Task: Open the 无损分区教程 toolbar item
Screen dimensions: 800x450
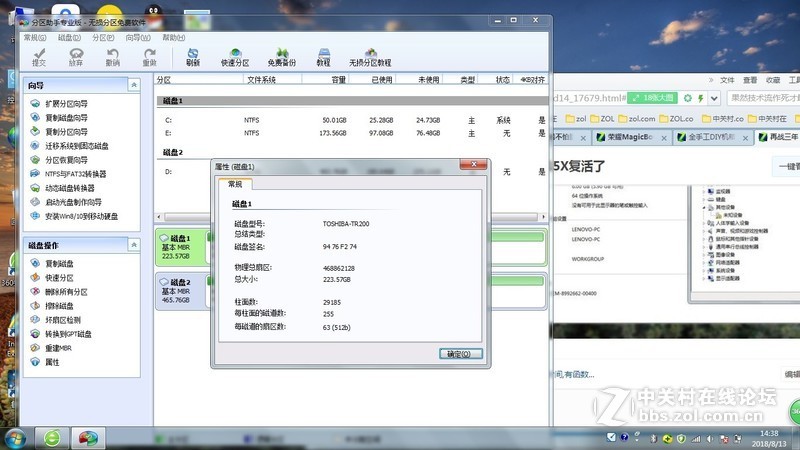Action: 370,57
